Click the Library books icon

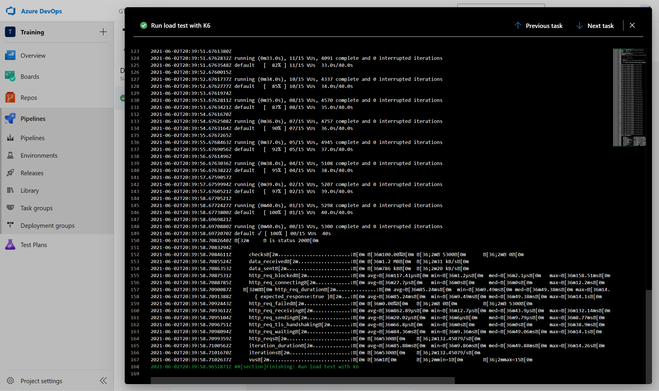coord(11,190)
